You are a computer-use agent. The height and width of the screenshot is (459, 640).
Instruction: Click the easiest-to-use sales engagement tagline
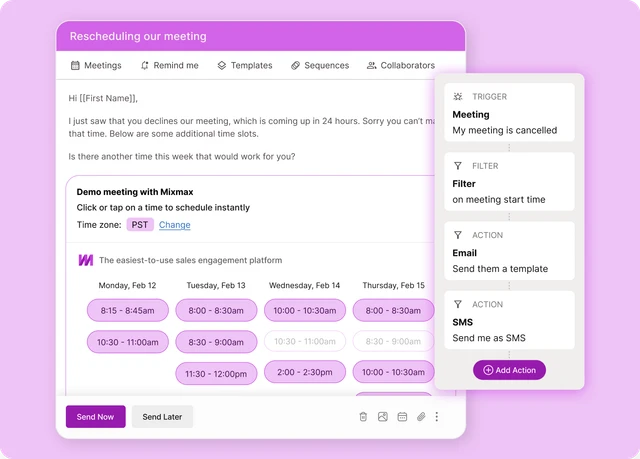[191, 260]
